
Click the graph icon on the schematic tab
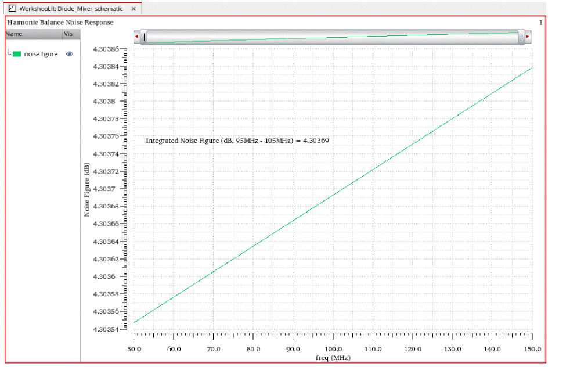12,9
